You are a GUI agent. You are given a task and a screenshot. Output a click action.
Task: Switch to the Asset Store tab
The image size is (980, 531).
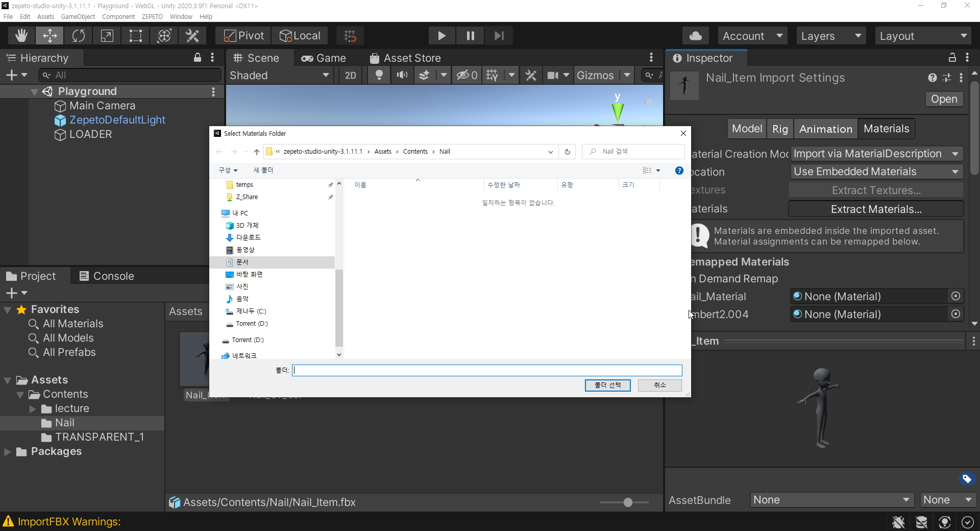click(405, 58)
